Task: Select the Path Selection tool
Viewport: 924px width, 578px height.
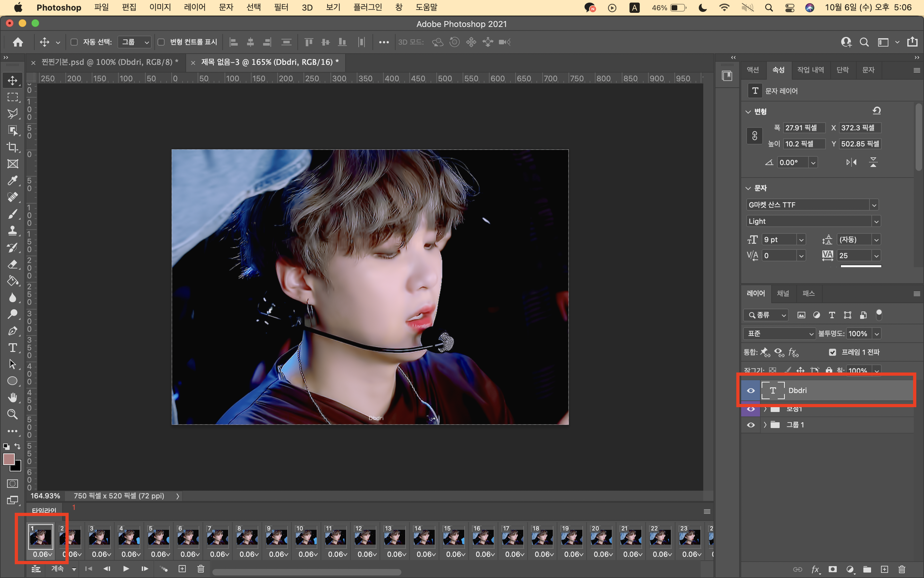Action: click(x=13, y=364)
